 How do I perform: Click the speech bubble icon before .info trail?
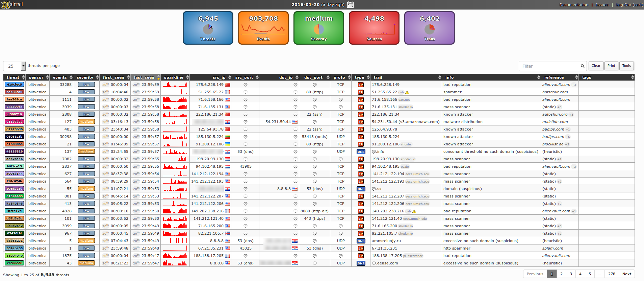(x=374, y=152)
